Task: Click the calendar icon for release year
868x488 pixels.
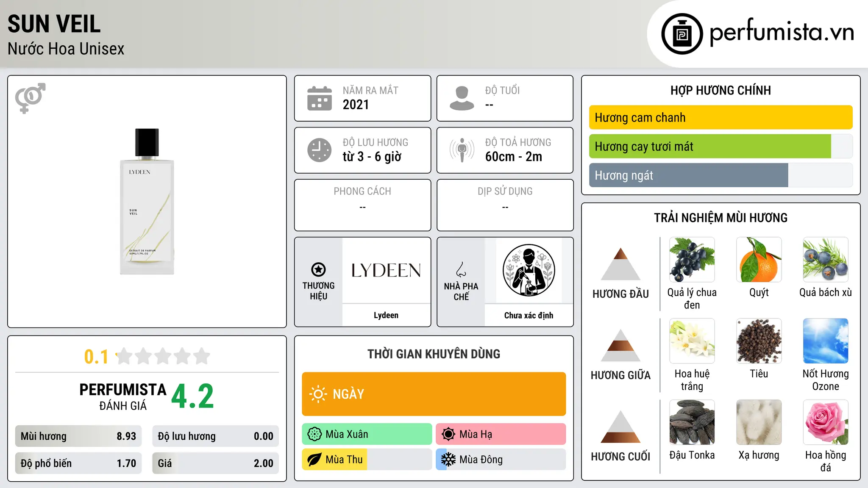Action: click(x=319, y=98)
